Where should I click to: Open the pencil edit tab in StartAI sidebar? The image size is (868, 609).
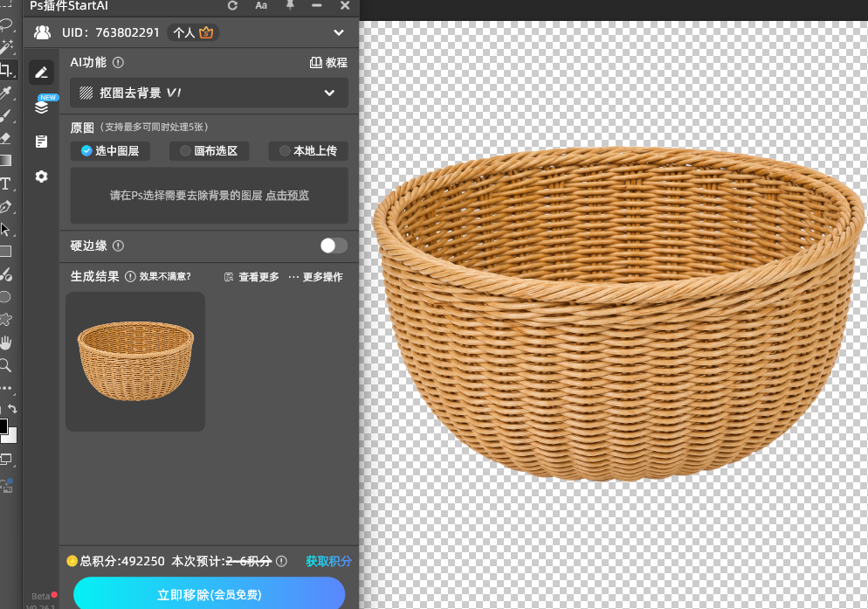tap(42, 72)
